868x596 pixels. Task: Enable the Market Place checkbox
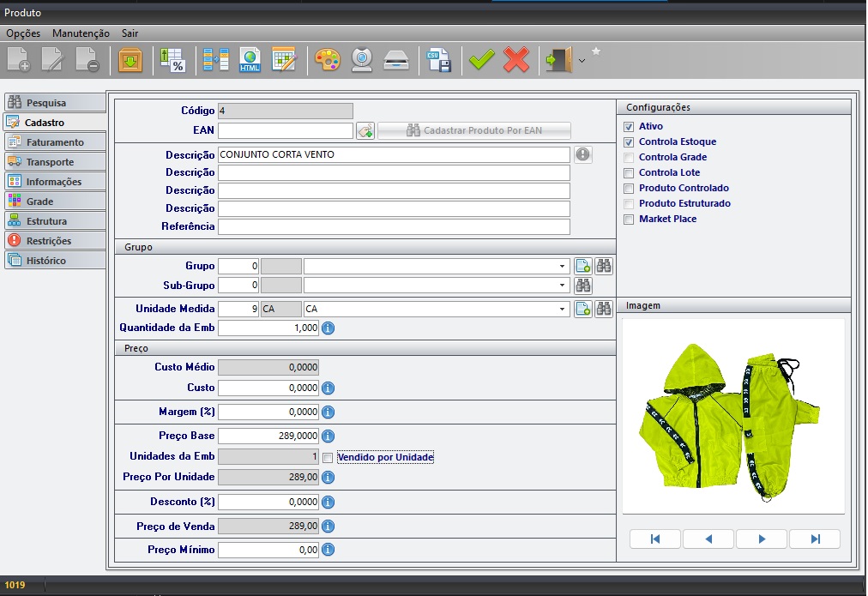pyautogui.click(x=629, y=220)
